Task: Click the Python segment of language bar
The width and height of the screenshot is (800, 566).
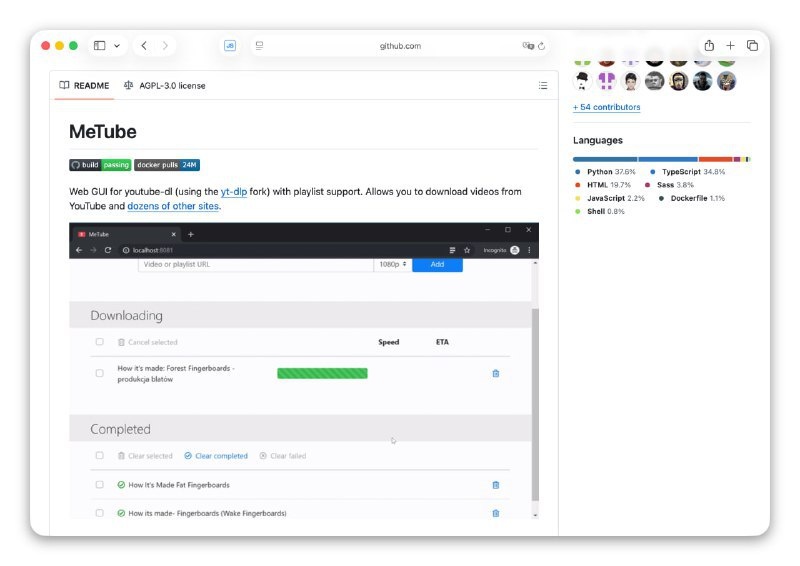Action: pos(605,160)
